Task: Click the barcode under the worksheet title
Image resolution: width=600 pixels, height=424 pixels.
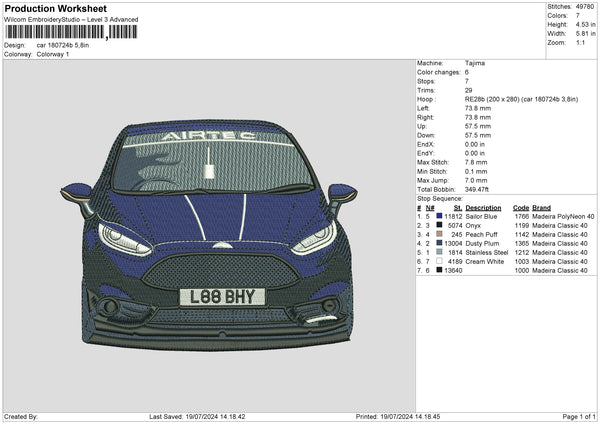Action: tap(70, 32)
